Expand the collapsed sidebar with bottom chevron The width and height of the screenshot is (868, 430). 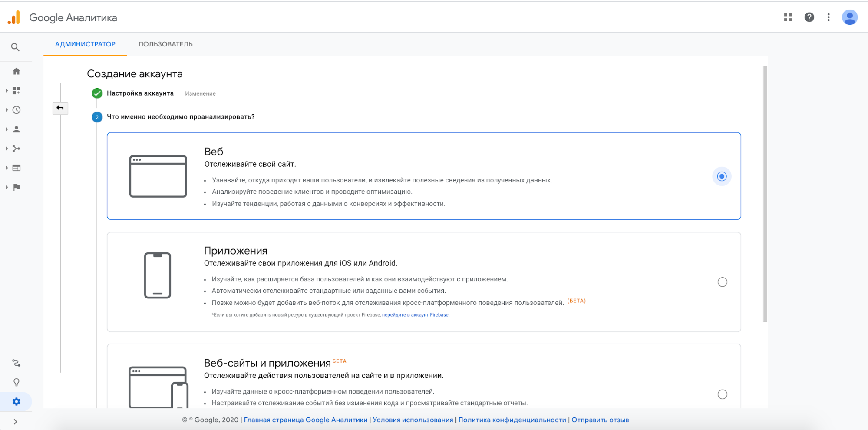pyautogui.click(x=16, y=422)
